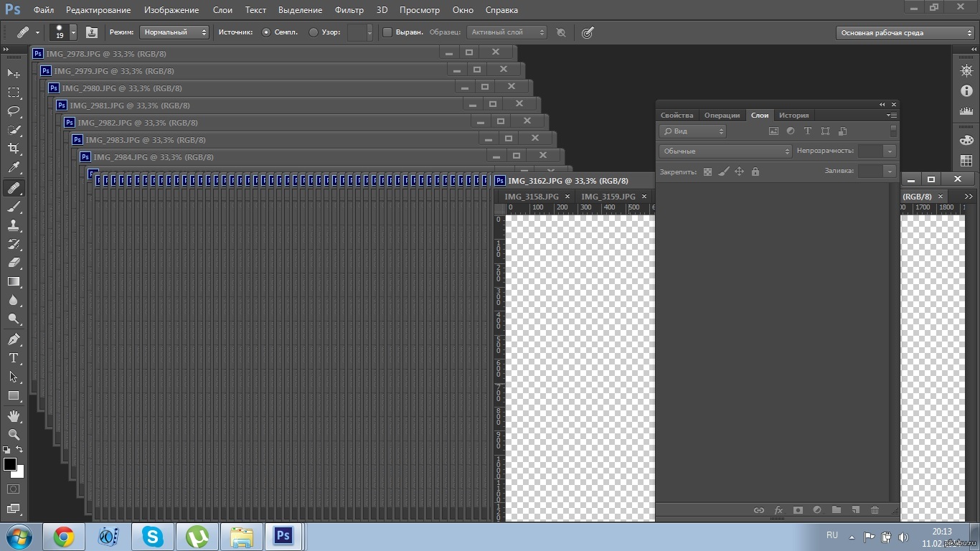Toggle ignore adjustment layers when healing
Viewport: 980px width, 551px height.
(x=561, y=32)
